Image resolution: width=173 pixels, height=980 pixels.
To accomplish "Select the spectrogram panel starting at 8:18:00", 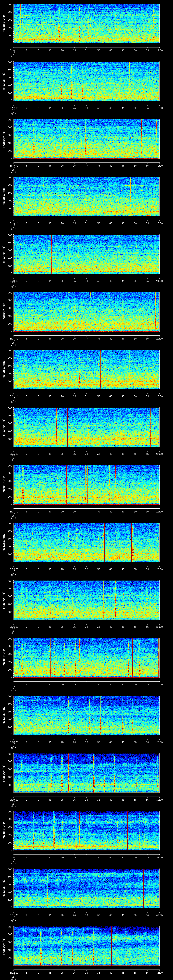I will [87, 139].
